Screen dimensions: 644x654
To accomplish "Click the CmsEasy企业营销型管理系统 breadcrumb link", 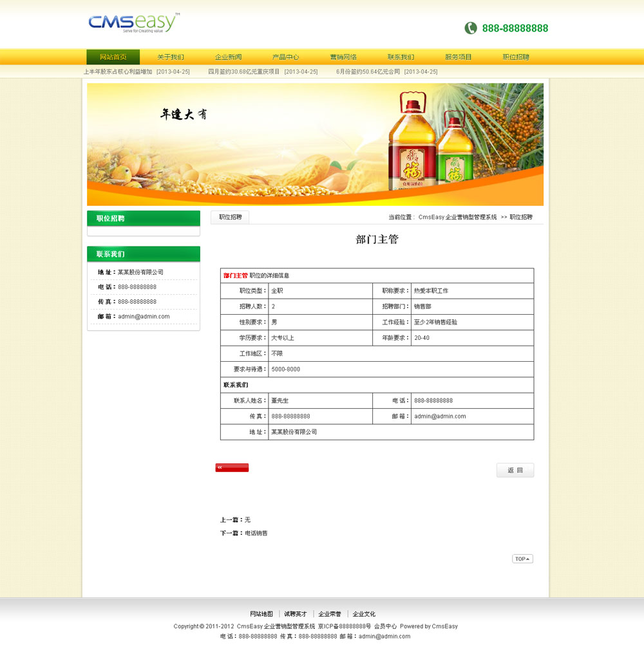I will (x=457, y=218).
